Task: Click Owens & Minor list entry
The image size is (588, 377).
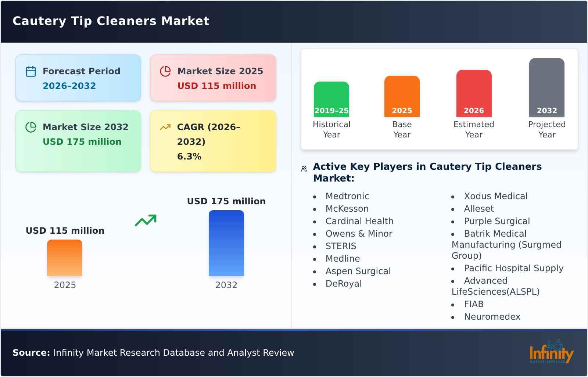Action: 359,234
